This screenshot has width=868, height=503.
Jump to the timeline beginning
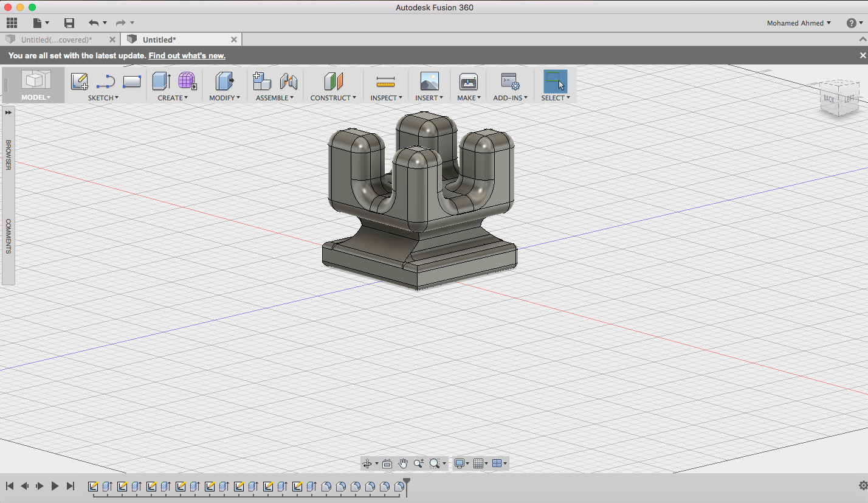pyautogui.click(x=10, y=486)
